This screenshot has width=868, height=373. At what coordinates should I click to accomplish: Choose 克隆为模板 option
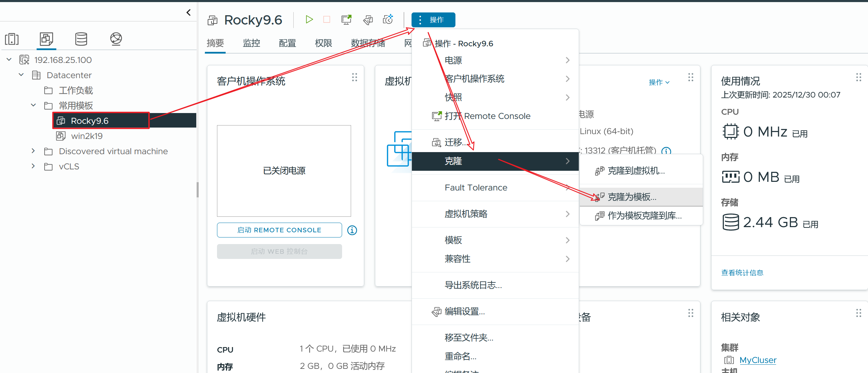(641, 197)
